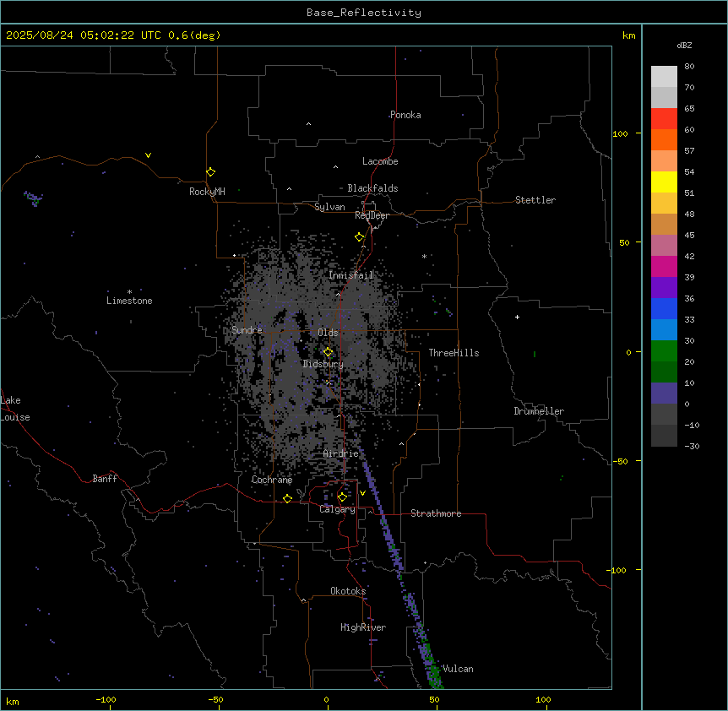Click the yellow diamond marker above RockyMH
The image size is (728, 711).
[x=210, y=172]
